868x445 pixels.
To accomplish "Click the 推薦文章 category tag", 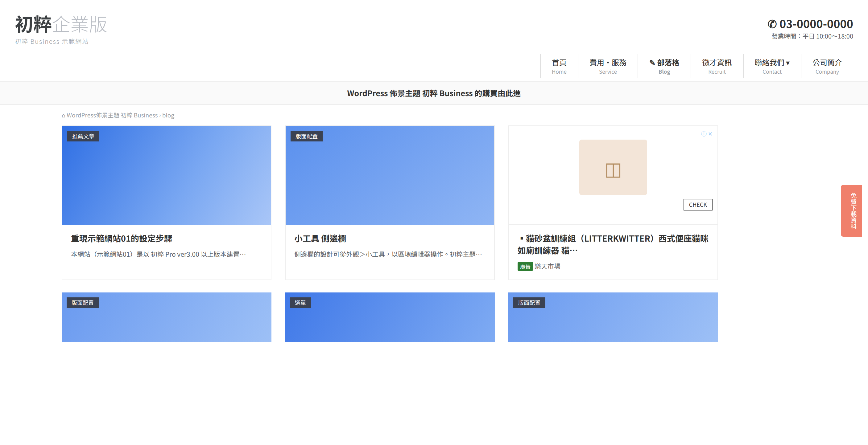I will [83, 136].
